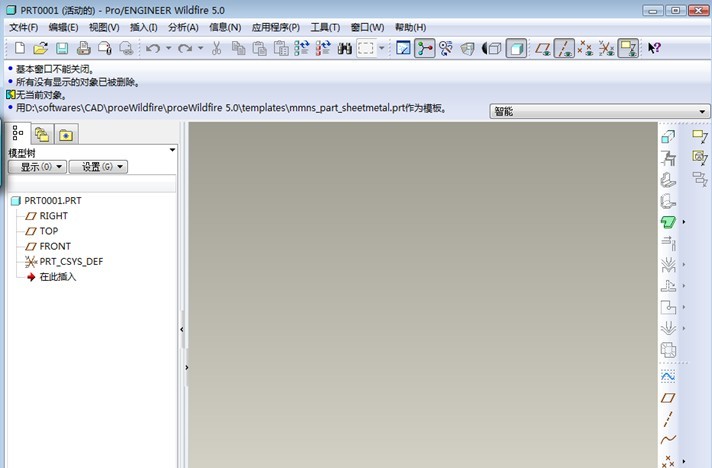
Task: Toggle coordinate systems display
Action: click(x=606, y=48)
